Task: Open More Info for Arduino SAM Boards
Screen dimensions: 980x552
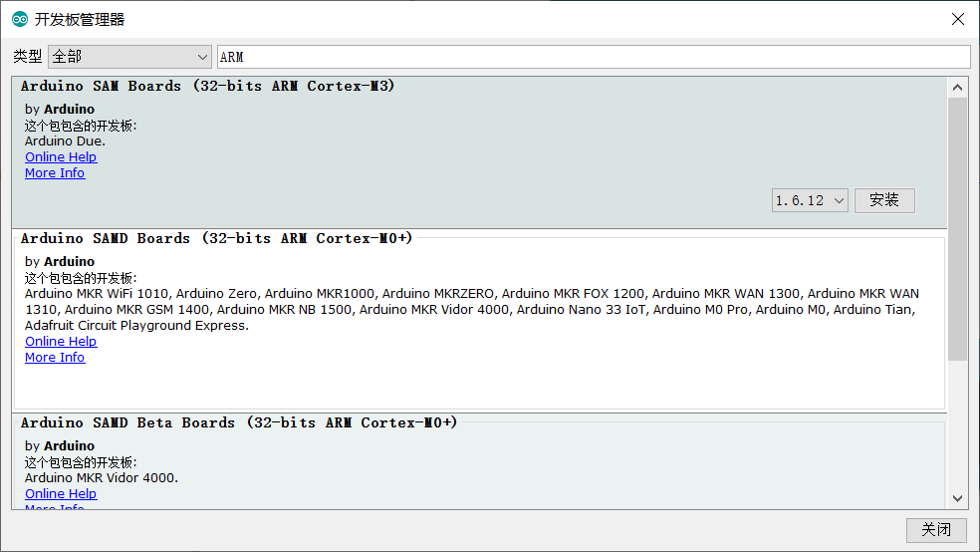Action: pyautogui.click(x=55, y=173)
